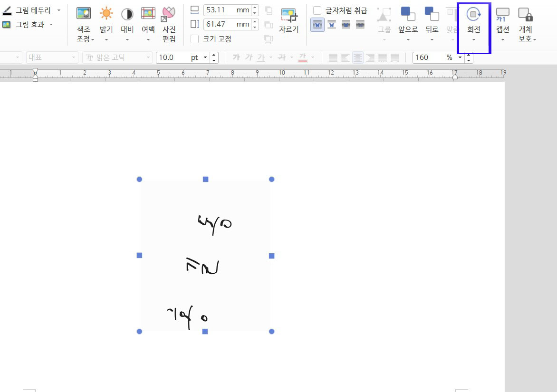Click the distribute paragraph alignment icon
The image size is (557, 392).
coord(383,57)
